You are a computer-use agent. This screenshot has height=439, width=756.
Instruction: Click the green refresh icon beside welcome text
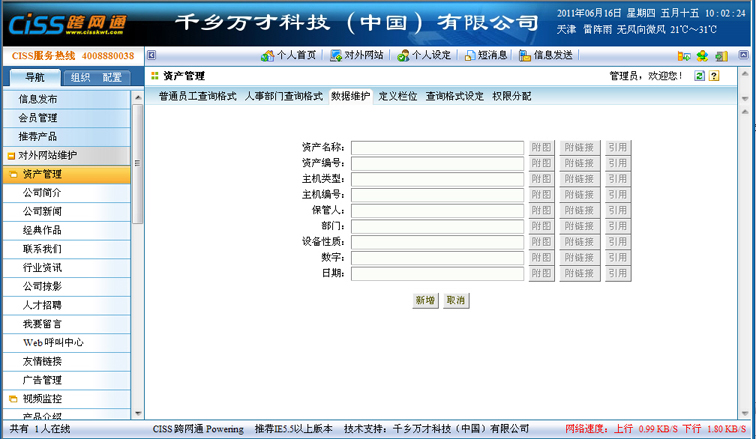[x=700, y=76]
